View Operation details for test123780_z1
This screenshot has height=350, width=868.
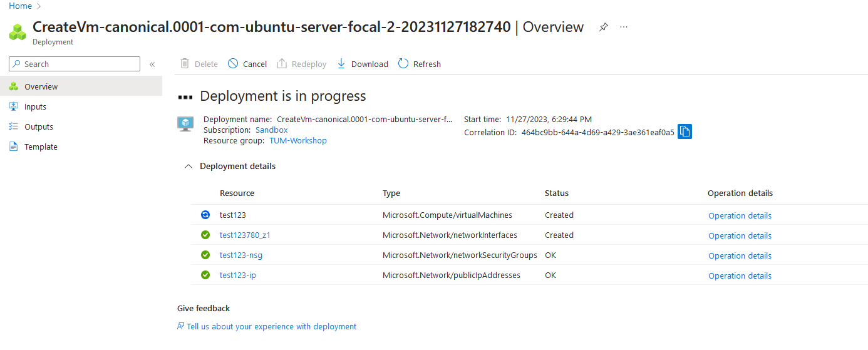coord(740,236)
